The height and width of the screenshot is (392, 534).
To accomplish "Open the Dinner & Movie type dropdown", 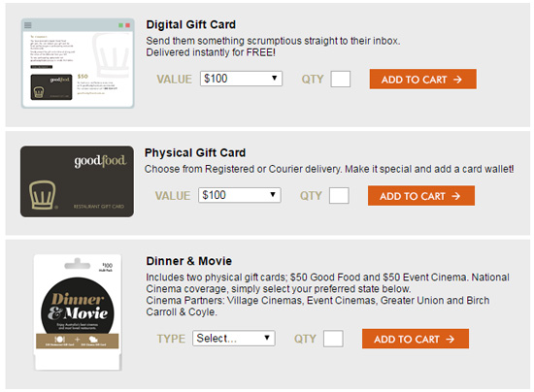I will point(234,339).
